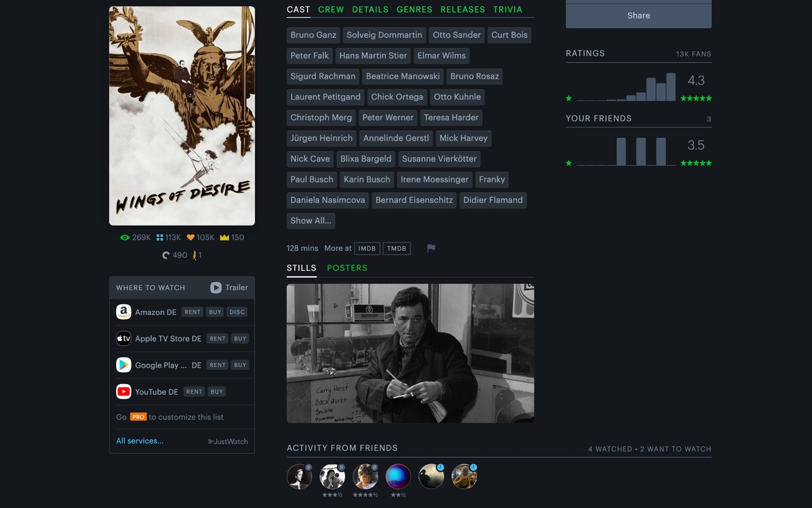
Task: Open the purple gradient friend avatar
Action: [x=398, y=476]
